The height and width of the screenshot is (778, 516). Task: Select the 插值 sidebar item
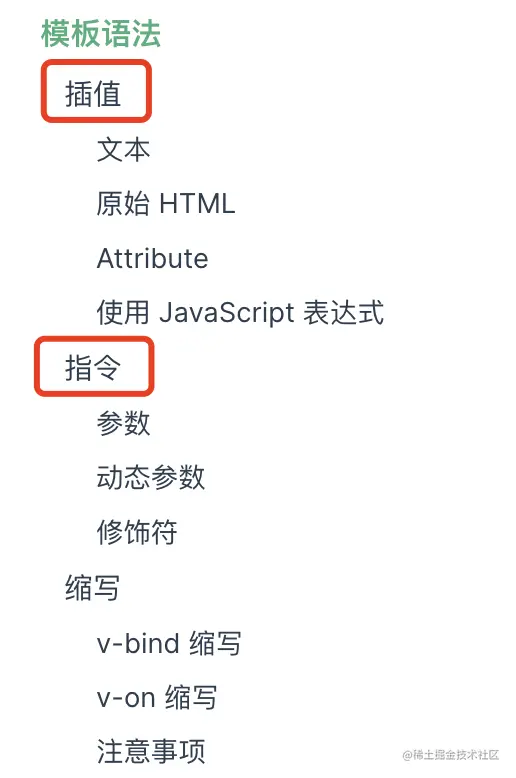(93, 93)
